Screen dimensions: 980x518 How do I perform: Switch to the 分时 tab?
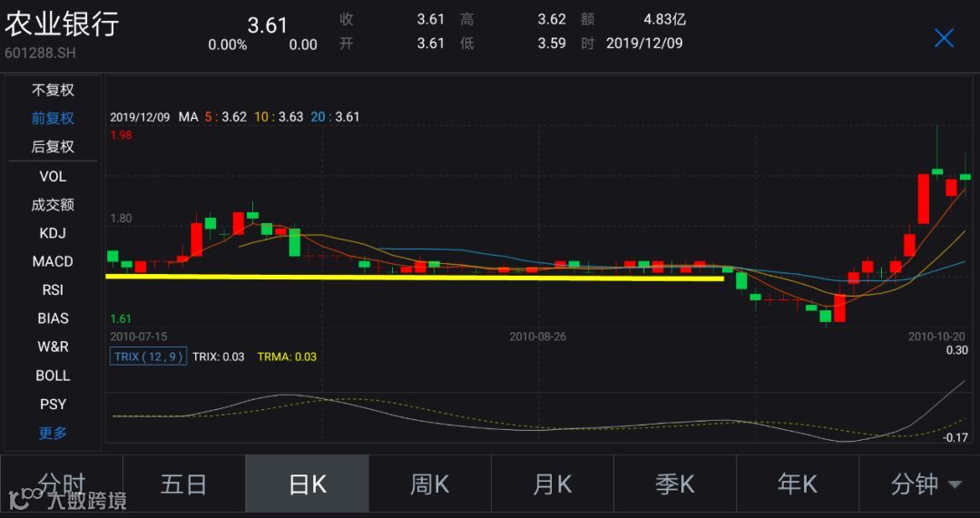[62, 484]
